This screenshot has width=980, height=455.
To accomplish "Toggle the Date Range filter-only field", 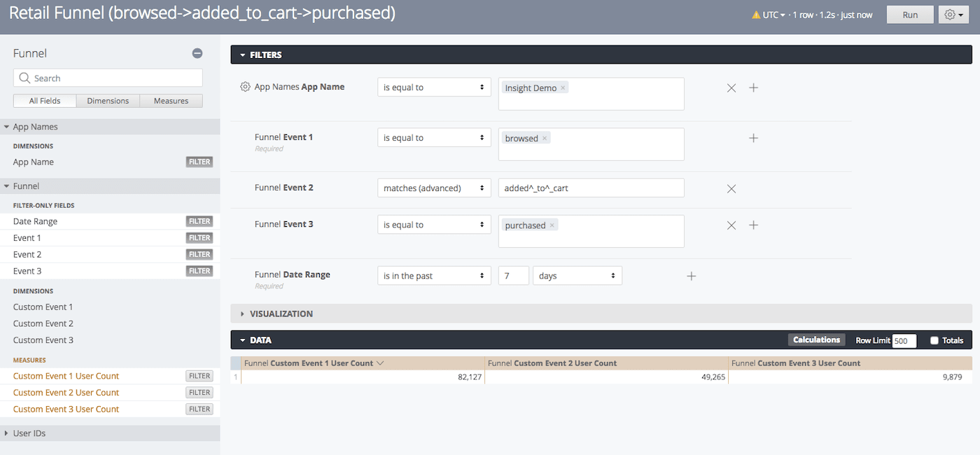I will click(x=199, y=221).
